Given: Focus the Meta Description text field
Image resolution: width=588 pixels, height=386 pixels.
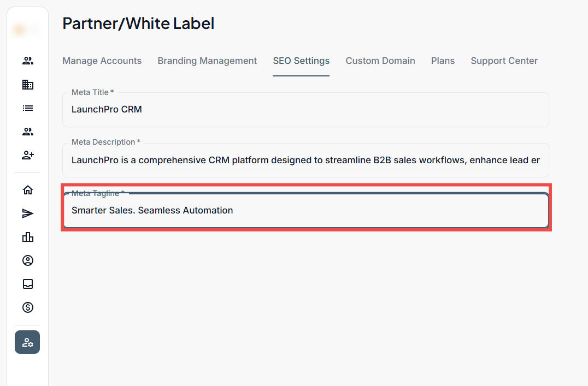Looking at the screenshot, I should [305, 161].
